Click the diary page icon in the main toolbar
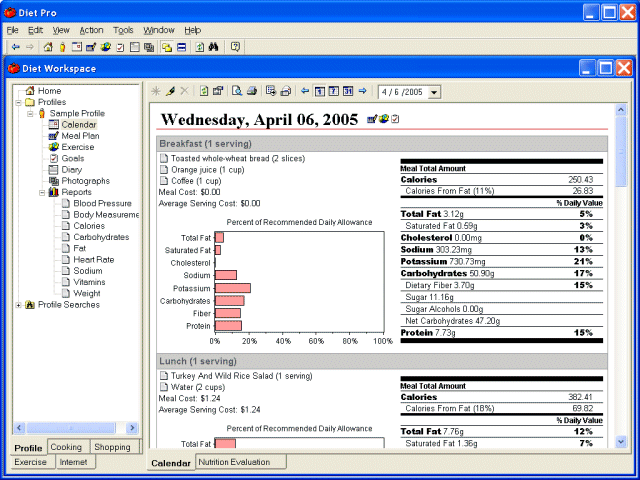Image resolution: width=640 pixels, height=480 pixels. [x=135, y=47]
